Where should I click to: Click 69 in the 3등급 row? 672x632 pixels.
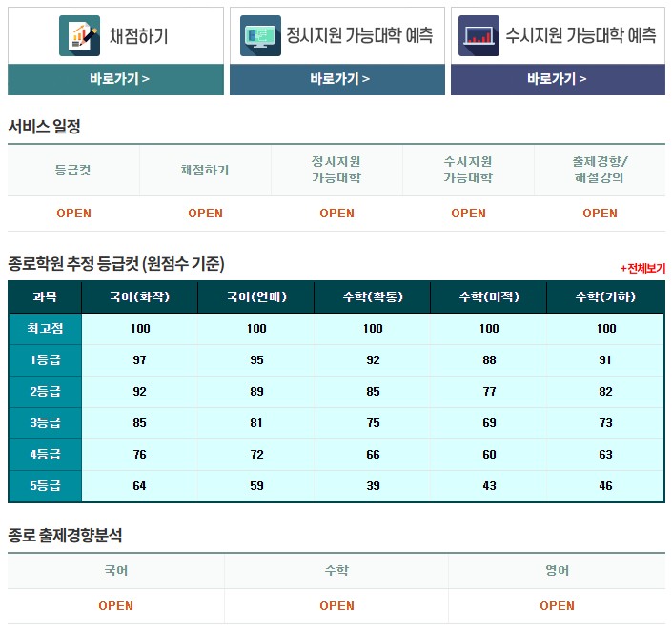(489, 423)
